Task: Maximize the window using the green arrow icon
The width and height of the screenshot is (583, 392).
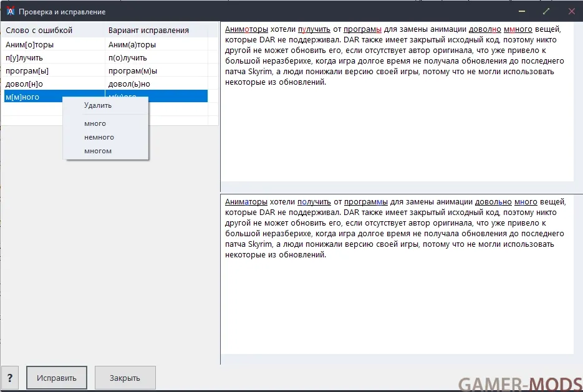Action: click(546, 11)
